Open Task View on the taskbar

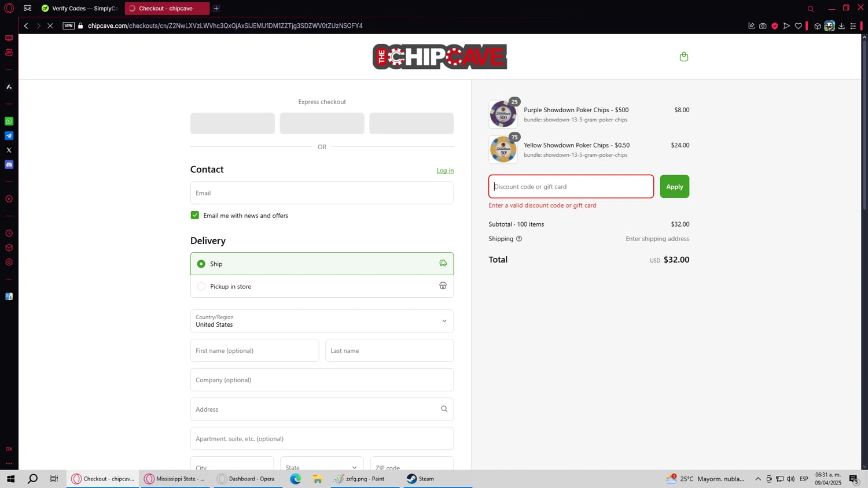point(54,479)
